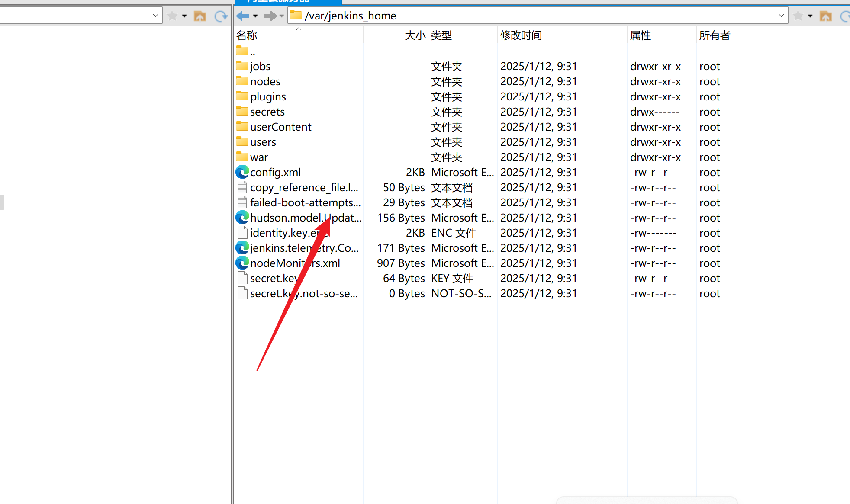Expand the remote path dropdown chevron
850x504 pixels.
coord(781,16)
